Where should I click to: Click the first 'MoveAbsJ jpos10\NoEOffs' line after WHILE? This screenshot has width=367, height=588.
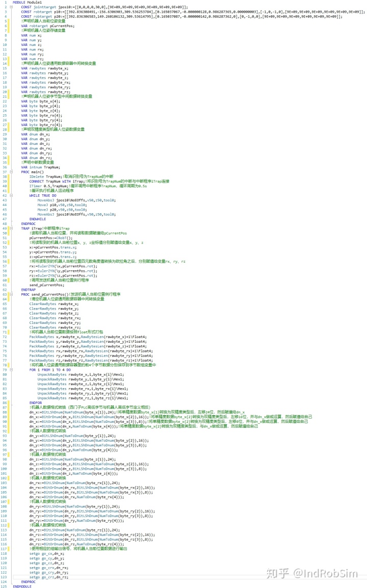click(76, 200)
